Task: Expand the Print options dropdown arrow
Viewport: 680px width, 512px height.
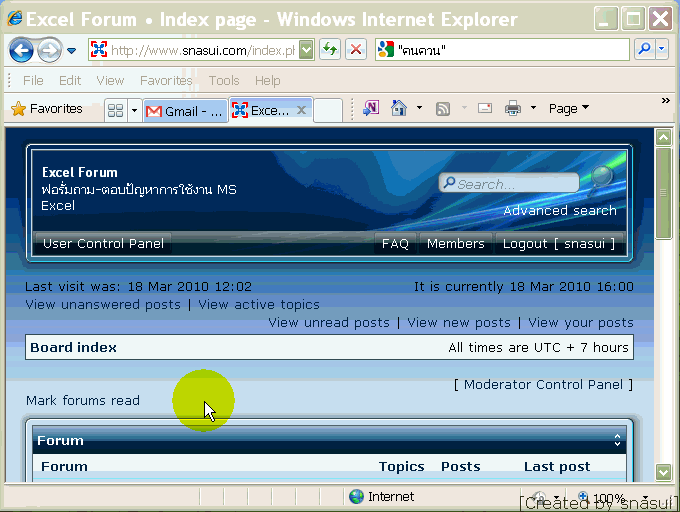Action: 533,108
